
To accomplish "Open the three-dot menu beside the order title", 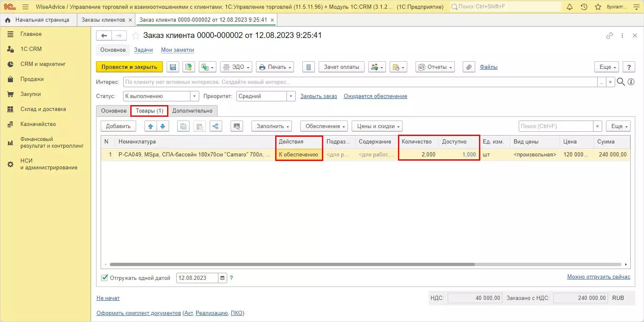I will pyautogui.click(x=622, y=36).
